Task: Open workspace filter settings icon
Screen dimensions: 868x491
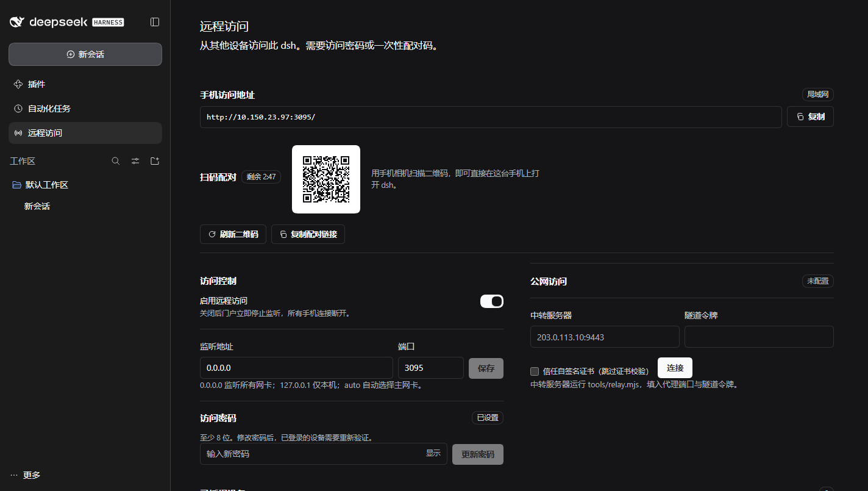Action: [x=135, y=161]
